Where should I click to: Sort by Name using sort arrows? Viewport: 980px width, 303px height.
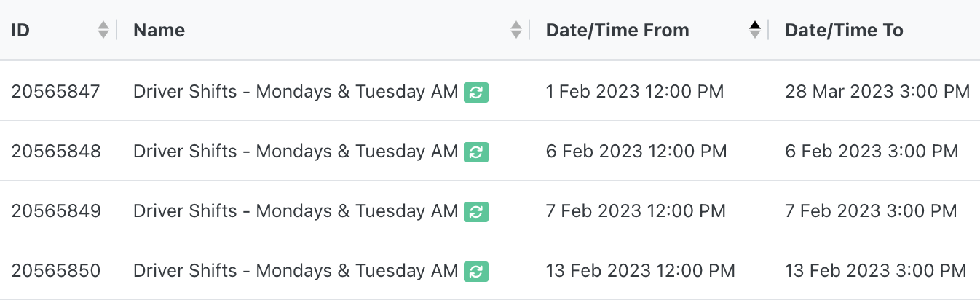(516, 30)
